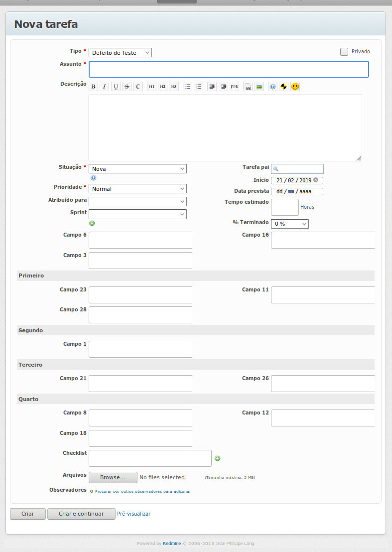Screen dimensions: 392x552
Task: Open the % Terminado dropdown
Action: 289,224
